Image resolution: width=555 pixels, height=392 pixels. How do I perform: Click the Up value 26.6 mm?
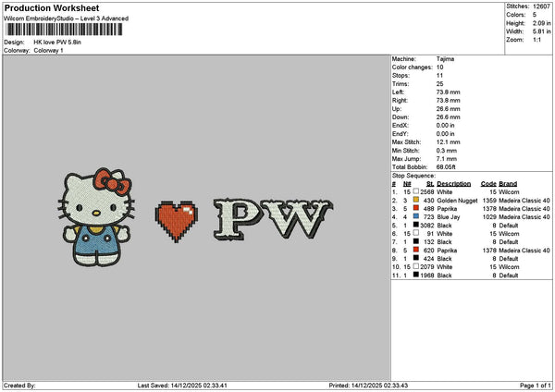pyautogui.click(x=448, y=109)
